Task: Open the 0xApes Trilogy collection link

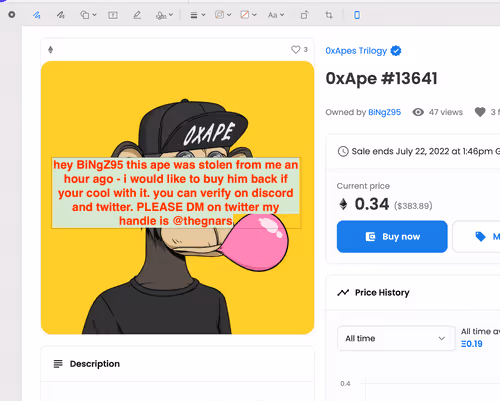Action: tap(356, 51)
